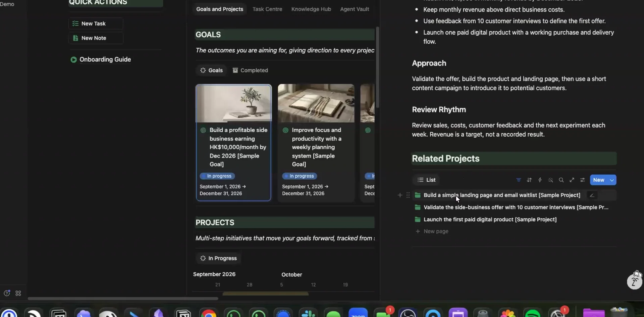The image size is (644, 317).
Task: Add a New page in Related Projects list
Action: tap(432, 231)
